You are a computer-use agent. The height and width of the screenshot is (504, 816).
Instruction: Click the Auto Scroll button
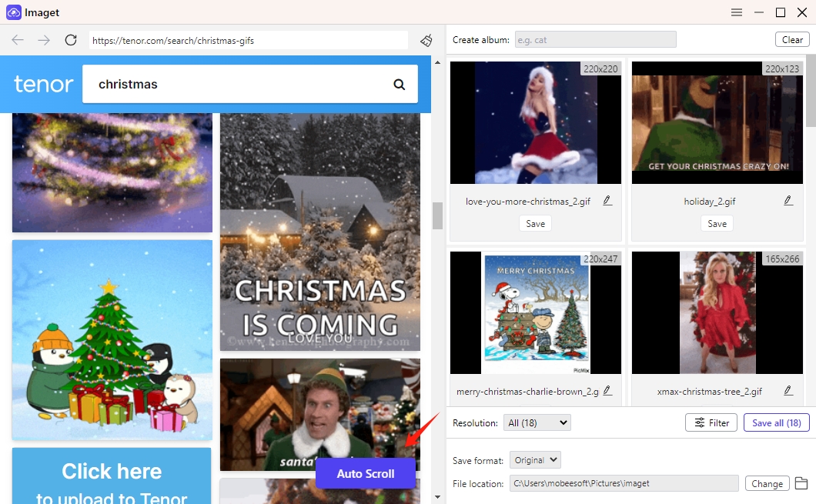[x=366, y=473]
